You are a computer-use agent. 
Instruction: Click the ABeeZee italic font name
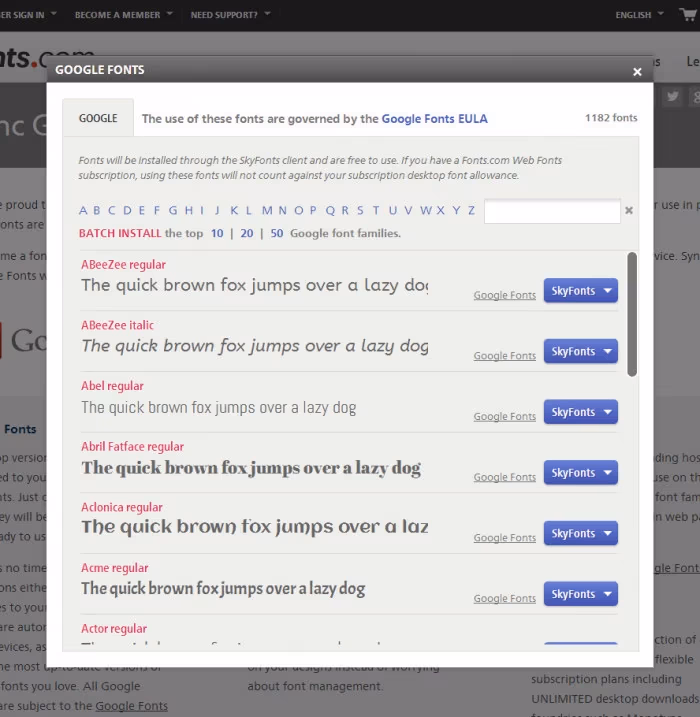(118, 325)
